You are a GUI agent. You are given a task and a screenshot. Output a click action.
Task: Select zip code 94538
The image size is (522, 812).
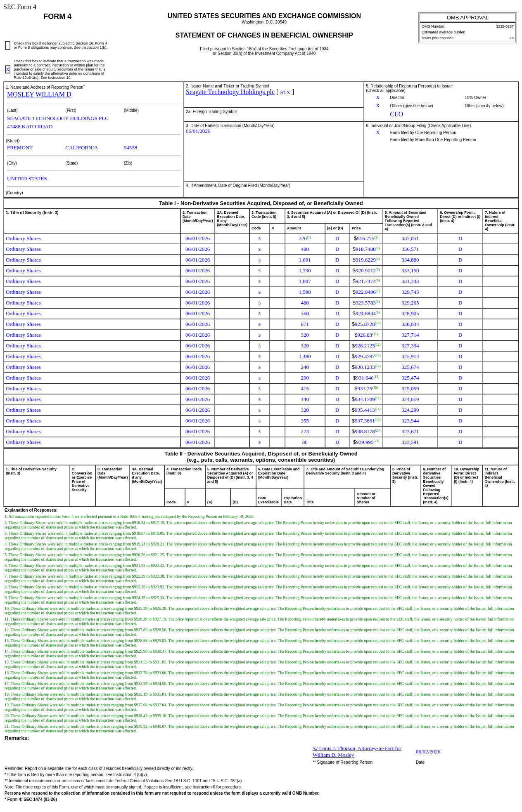tap(130, 148)
